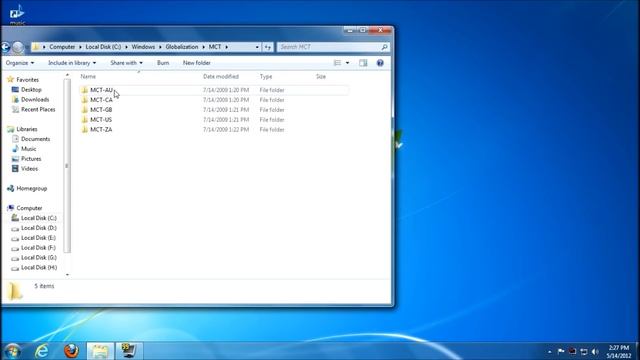The height and width of the screenshot is (360, 640).
Task: Open address bar history dropdown arrow
Action: 257,47
